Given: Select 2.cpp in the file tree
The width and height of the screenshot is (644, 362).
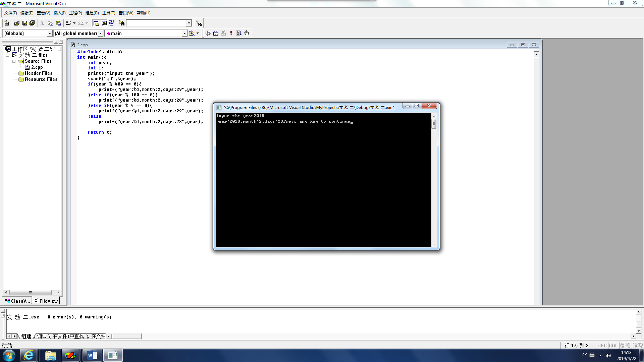Looking at the screenshot, I should pos(37,67).
